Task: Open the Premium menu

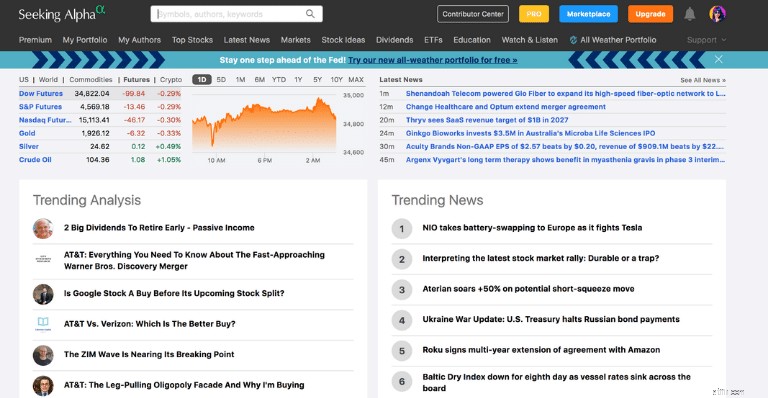Action: click(35, 40)
